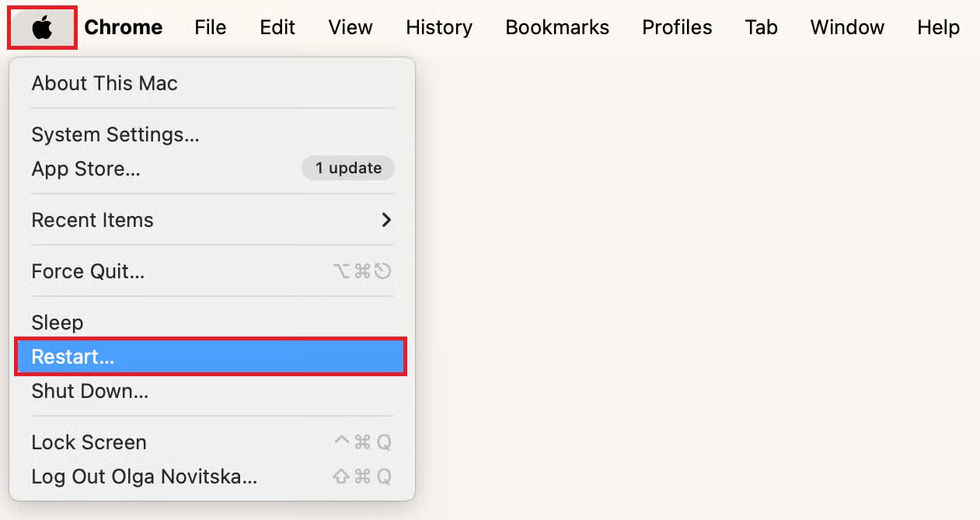Open the File menu
The image size is (980, 520).
(210, 27)
